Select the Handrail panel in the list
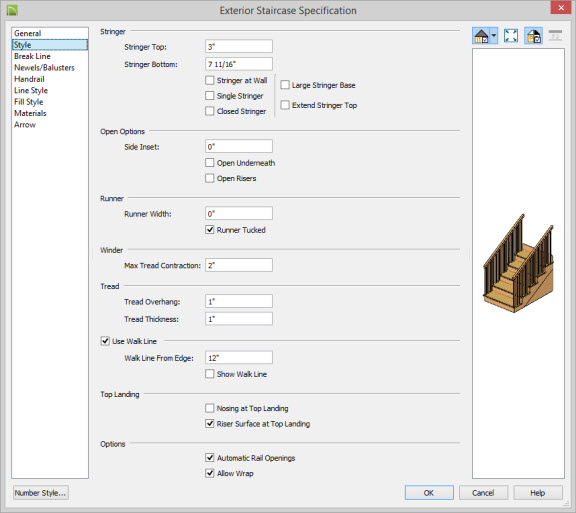The width and height of the screenshot is (576, 513). (29, 79)
